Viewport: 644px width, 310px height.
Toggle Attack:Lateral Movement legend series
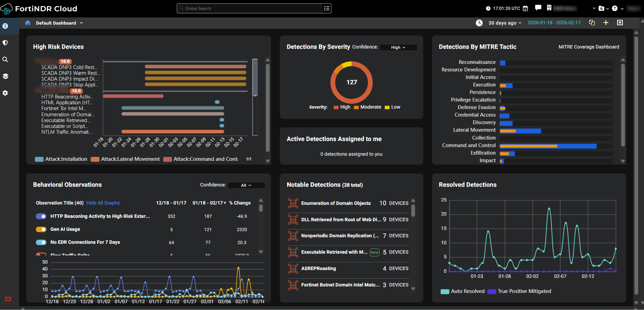click(x=125, y=159)
